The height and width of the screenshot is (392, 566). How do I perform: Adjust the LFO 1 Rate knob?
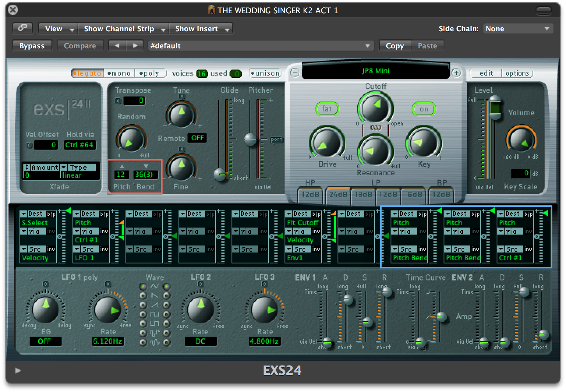click(x=108, y=310)
